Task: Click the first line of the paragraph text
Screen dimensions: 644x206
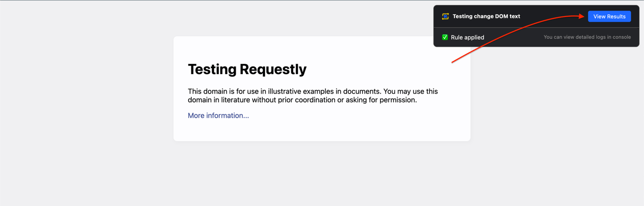Action: tap(313, 91)
